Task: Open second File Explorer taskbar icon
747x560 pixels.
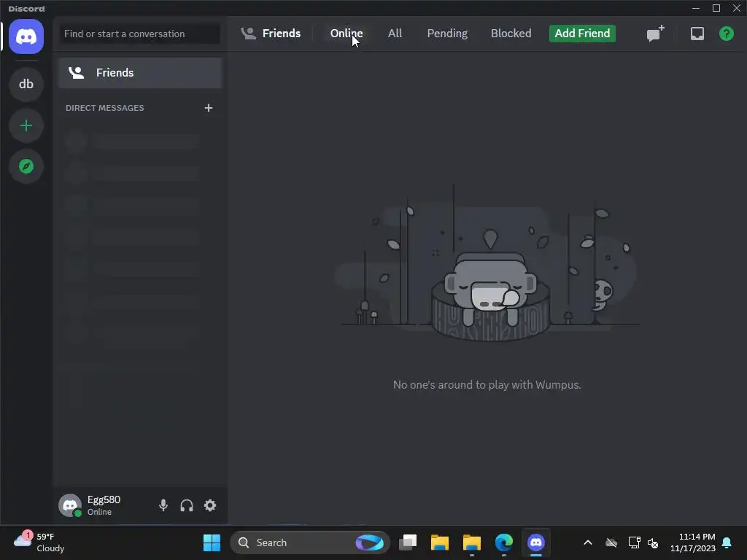Action: point(472,542)
